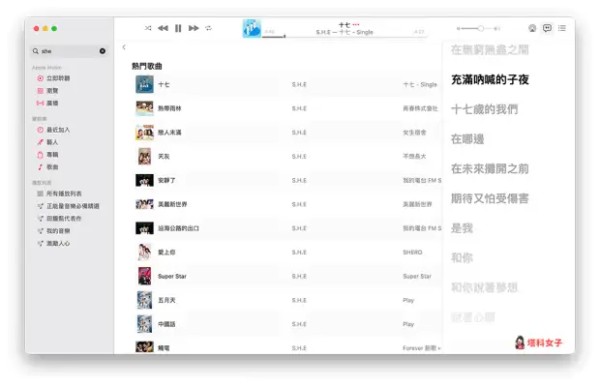Click the 沿海公路的出口 album thumbnail

(145, 228)
